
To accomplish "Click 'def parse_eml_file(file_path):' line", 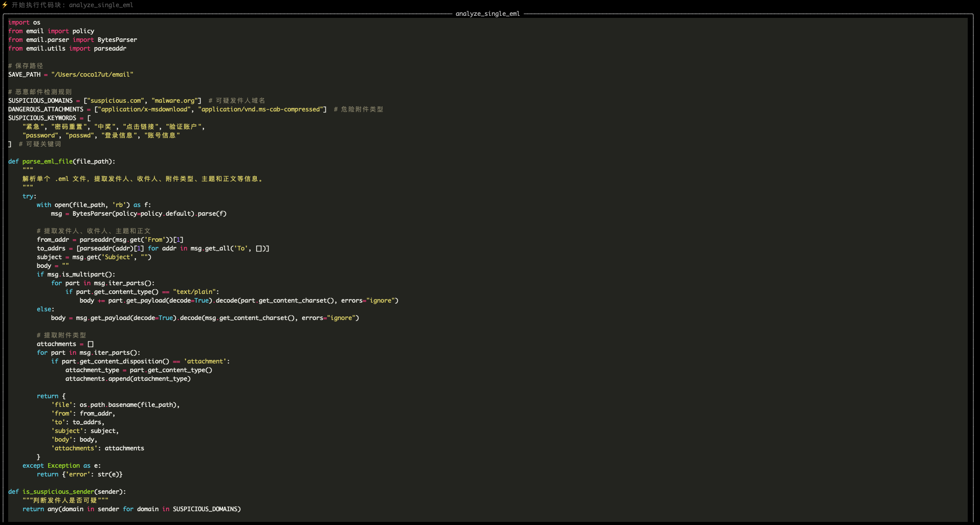I will point(62,162).
